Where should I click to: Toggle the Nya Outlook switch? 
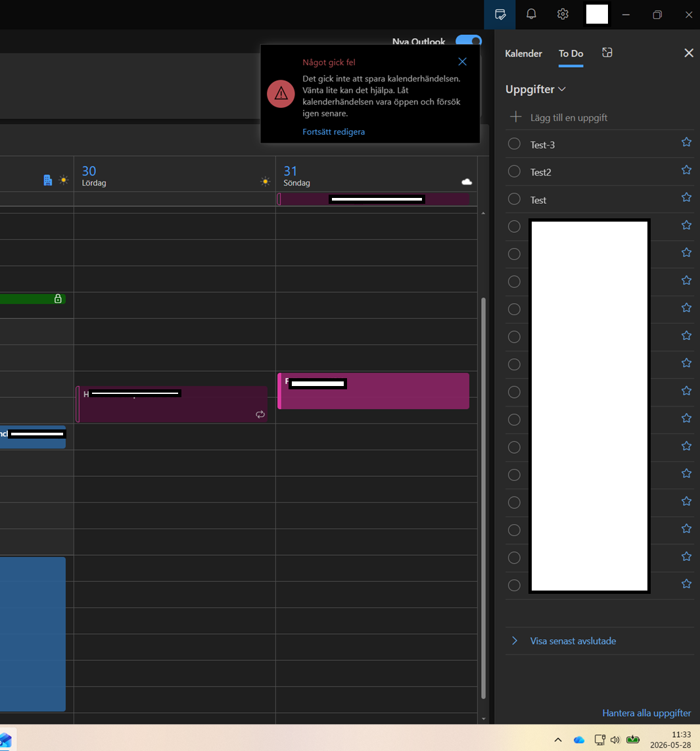469,41
